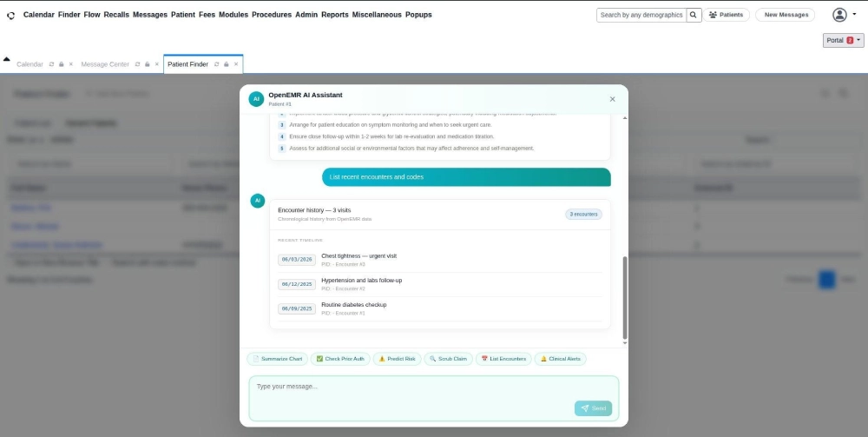Screen dimensions: 868x437
Task: Close the AI Assistant dialog
Action: (612, 99)
